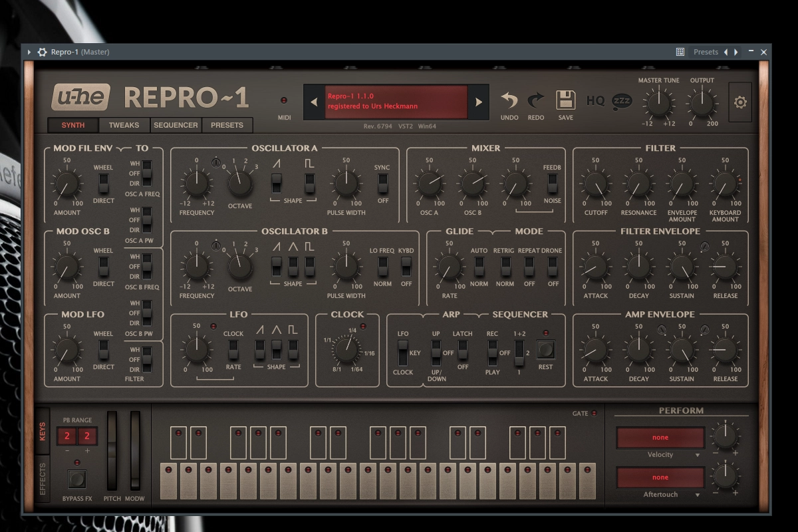798x532 pixels.
Task: Select previous preset in titlebar Presets
Action: (x=726, y=52)
